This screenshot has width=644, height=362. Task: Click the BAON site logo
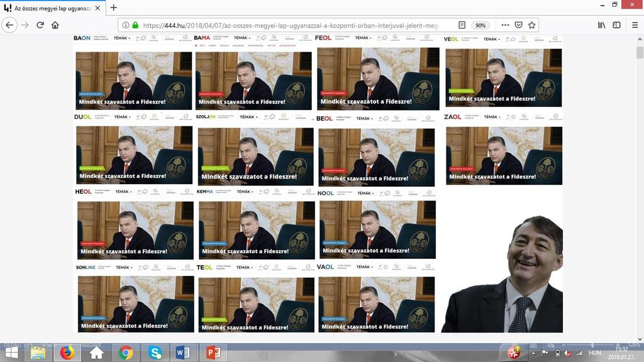pos(82,38)
